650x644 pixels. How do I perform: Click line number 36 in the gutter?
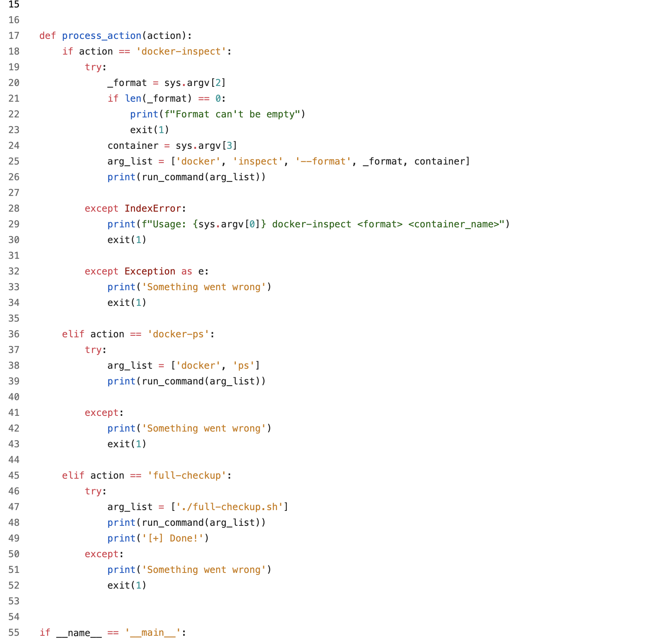[14, 334]
